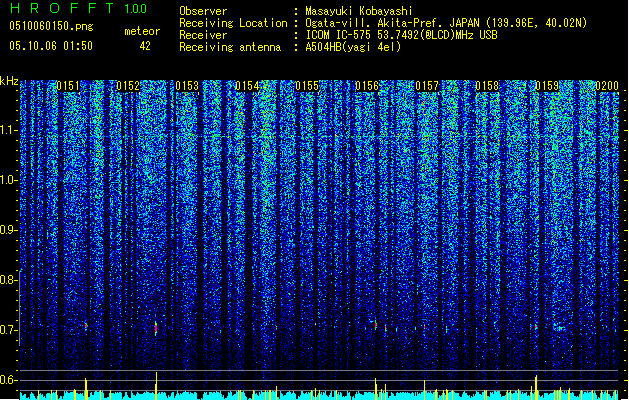Click the 0158 time marker
Viewport: 629px width, 400px height.
(487, 86)
